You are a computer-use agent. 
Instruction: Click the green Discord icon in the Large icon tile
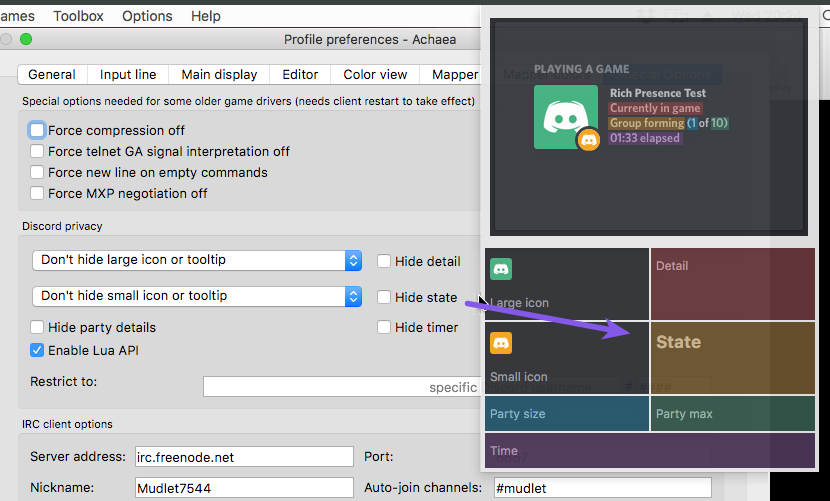click(x=501, y=269)
